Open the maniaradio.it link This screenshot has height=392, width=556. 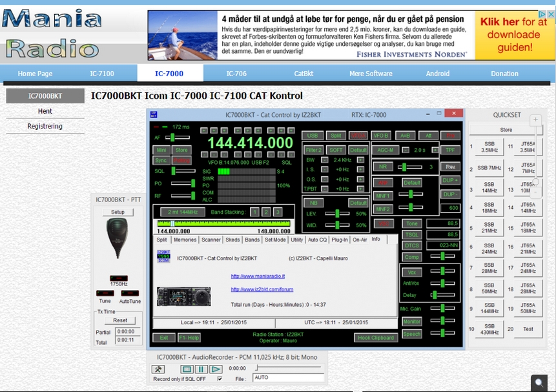point(258,276)
